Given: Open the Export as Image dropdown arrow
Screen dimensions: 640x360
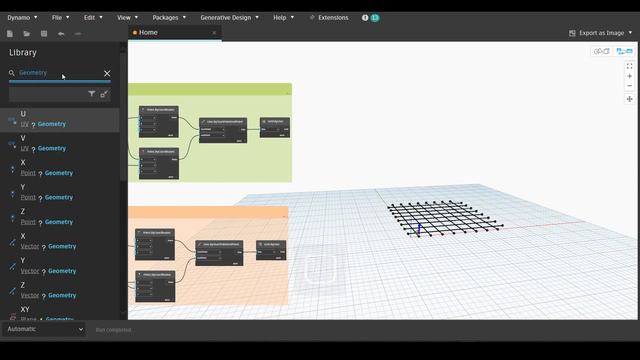Looking at the screenshot, I should [x=630, y=33].
